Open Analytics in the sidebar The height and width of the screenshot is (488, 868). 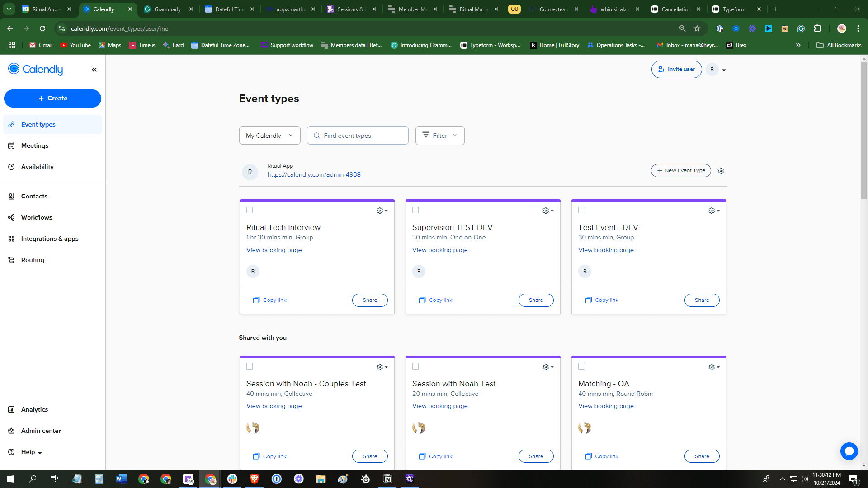[52, 409]
